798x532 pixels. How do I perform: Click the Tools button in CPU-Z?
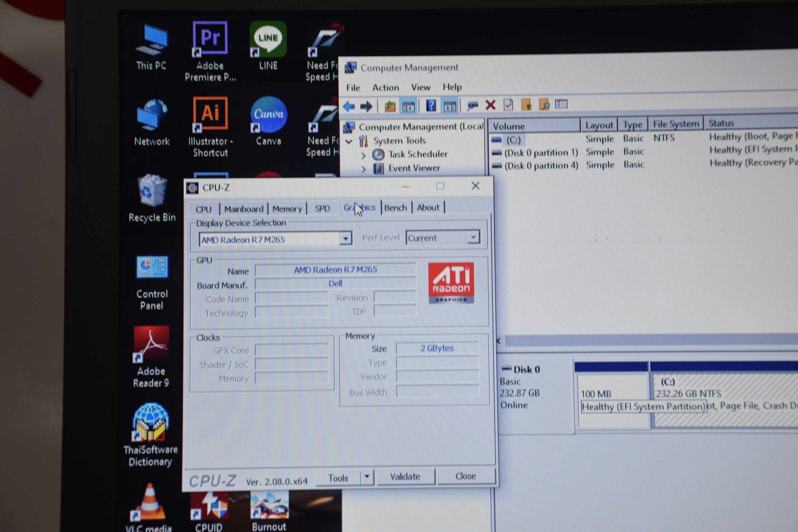(x=338, y=478)
